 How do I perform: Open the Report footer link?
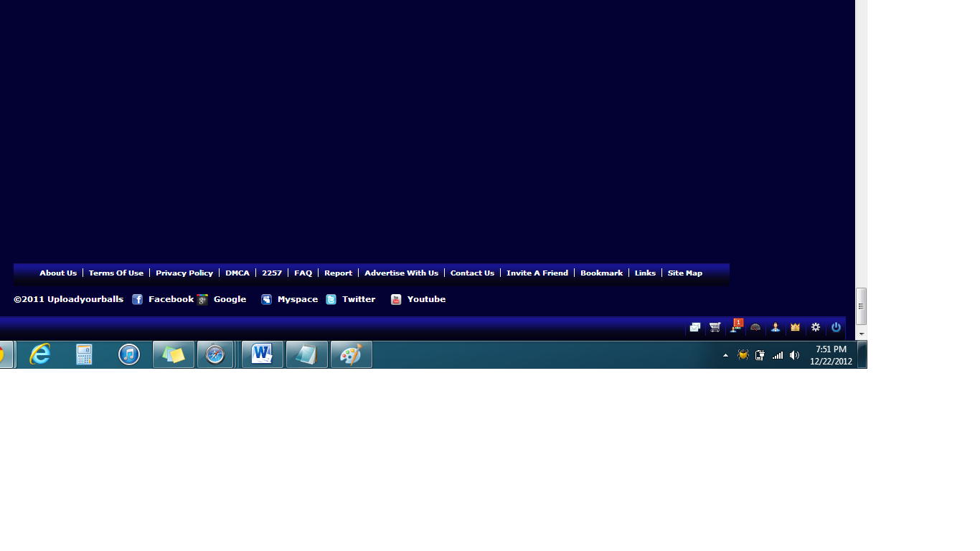pos(338,273)
